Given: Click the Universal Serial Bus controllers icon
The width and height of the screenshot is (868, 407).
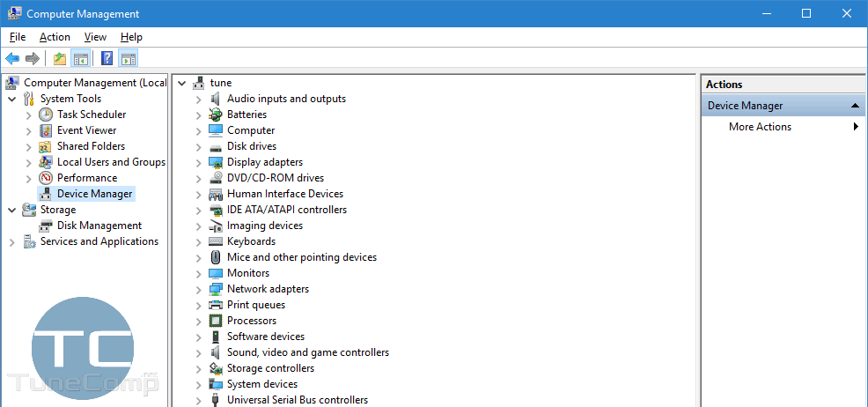Looking at the screenshot, I should pyautogui.click(x=216, y=400).
